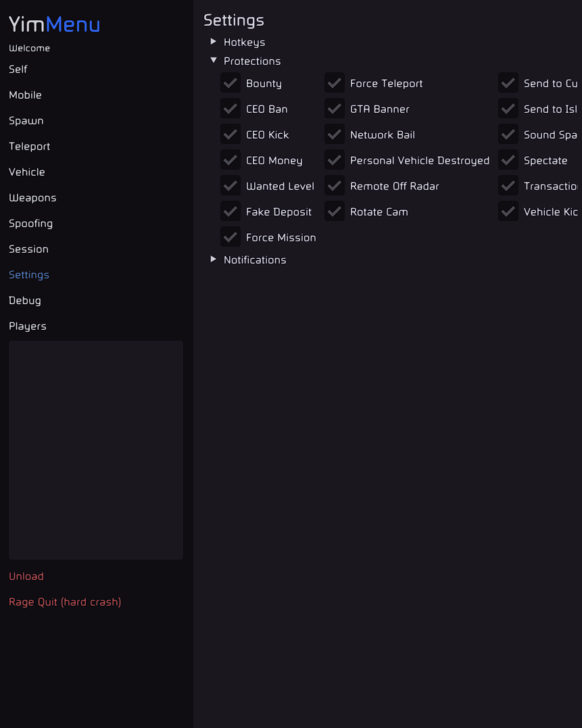Image resolution: width=582 pixels, height=728 pixels.
Task: Toggle Remote Off Radar protection
Action: tap(334, 185)
